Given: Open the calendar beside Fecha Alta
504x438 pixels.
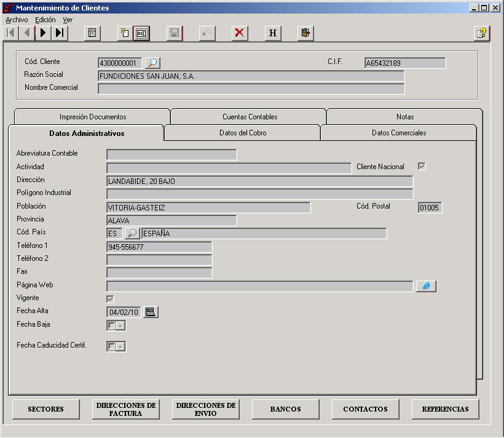Looking at the screenshot, I should pos(151,312).
